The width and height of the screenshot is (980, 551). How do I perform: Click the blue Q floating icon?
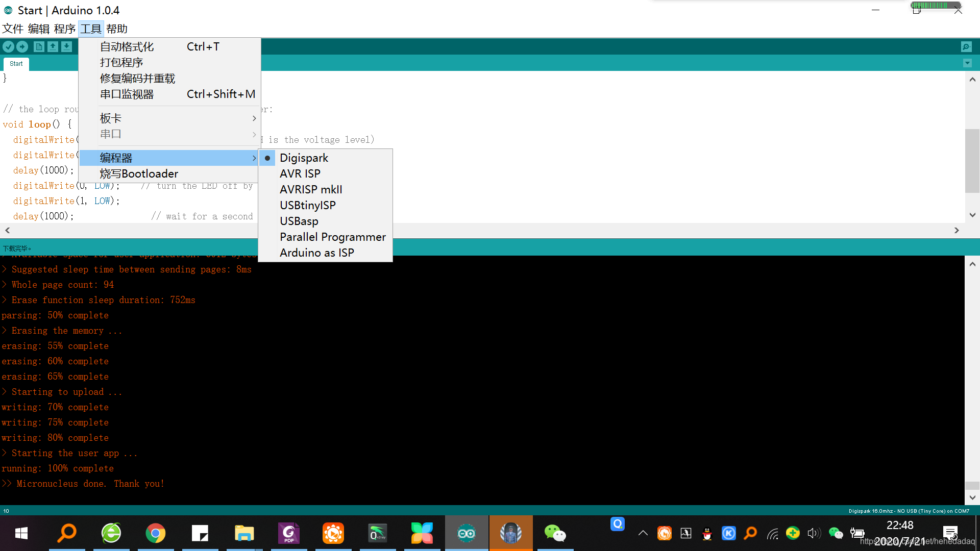pyautogui.click(x=617, y=524)
